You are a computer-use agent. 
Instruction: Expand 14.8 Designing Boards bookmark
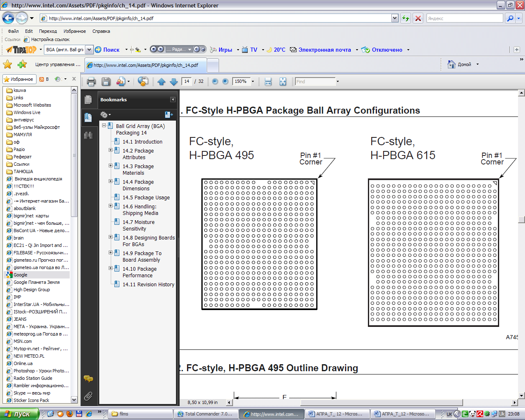[110, 237]
